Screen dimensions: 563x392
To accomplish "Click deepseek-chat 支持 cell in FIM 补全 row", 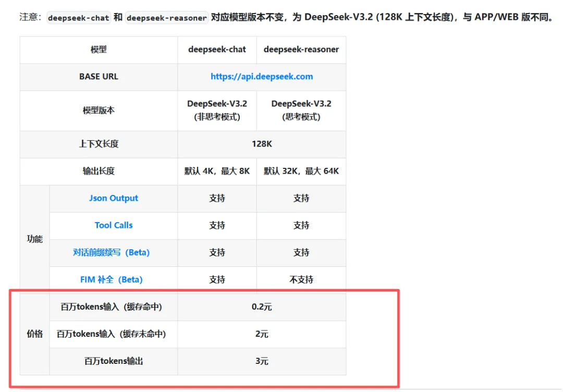I will (x=217, y=279).
